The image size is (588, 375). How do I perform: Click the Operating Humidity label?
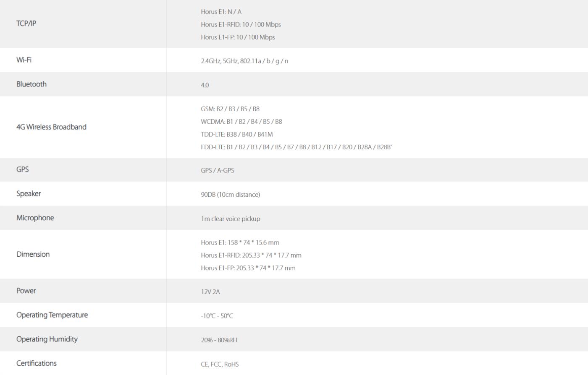pos(47,339)
